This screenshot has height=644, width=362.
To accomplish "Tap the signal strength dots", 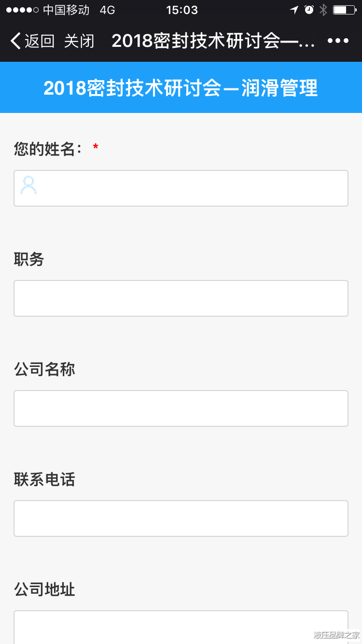I will coord(22,10).
